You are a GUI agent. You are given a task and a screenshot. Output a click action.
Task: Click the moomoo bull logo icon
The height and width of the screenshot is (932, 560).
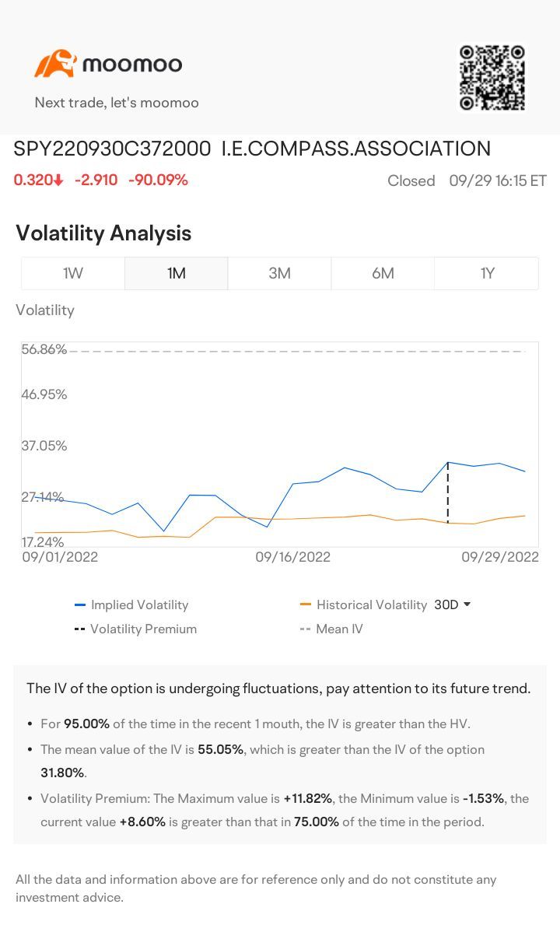(x=54, y=64)
